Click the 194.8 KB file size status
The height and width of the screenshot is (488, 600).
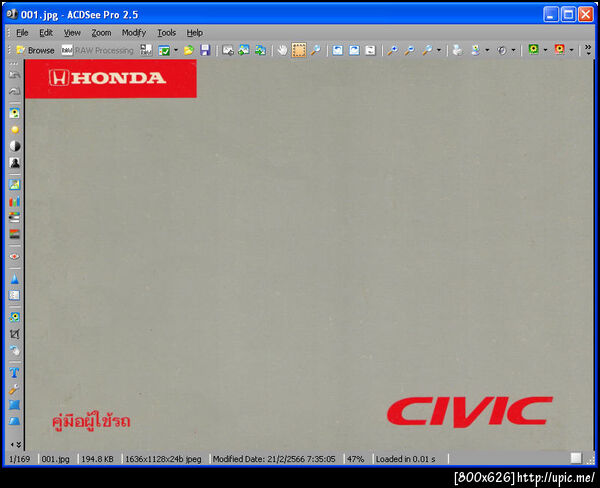(x=97, y=459)
